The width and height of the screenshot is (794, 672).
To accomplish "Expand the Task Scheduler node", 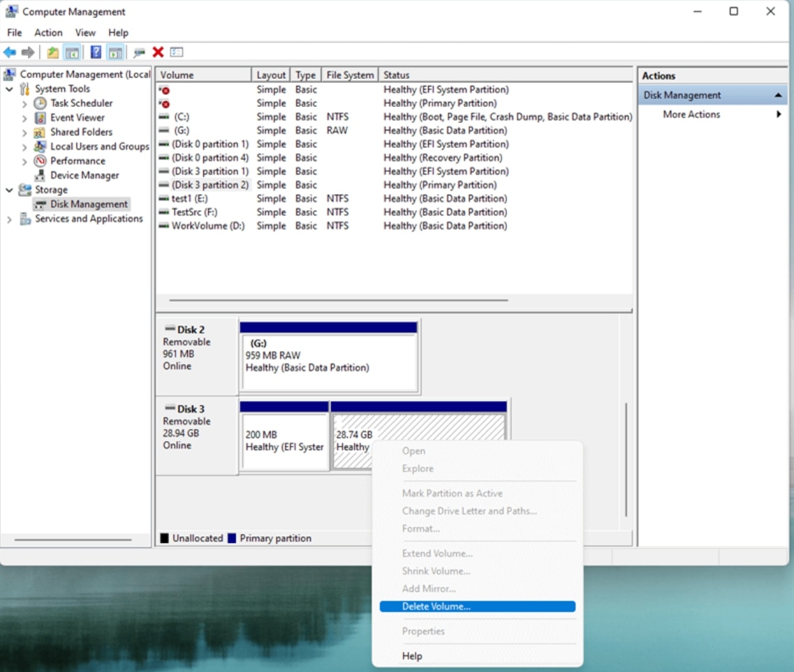I will (x=24, y=104).
